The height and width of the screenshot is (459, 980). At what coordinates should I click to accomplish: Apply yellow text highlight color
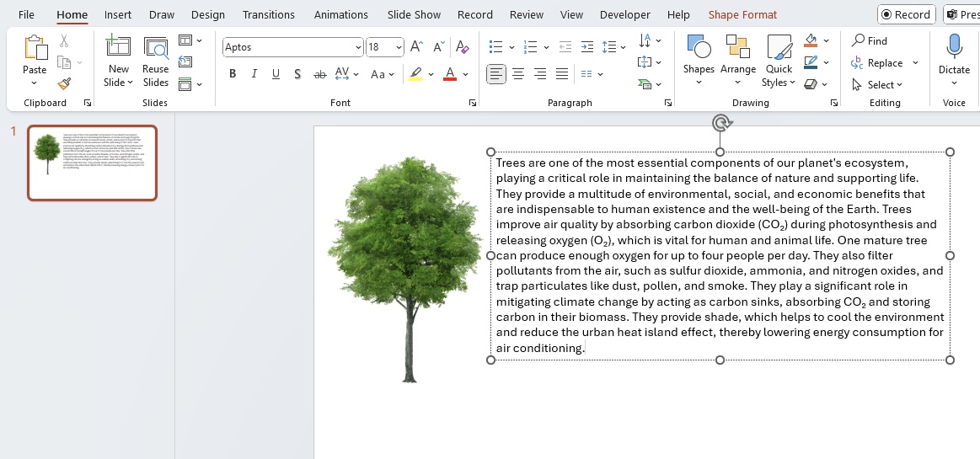[415, 74]
